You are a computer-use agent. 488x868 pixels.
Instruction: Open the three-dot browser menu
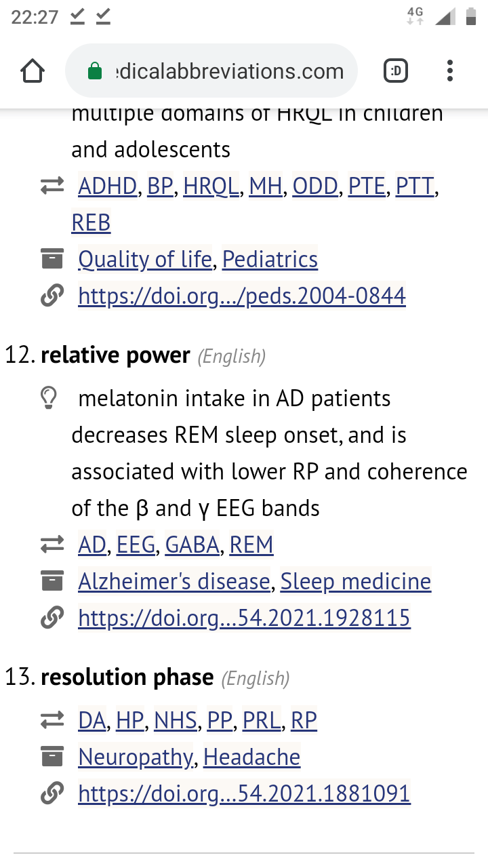point(450,71)
